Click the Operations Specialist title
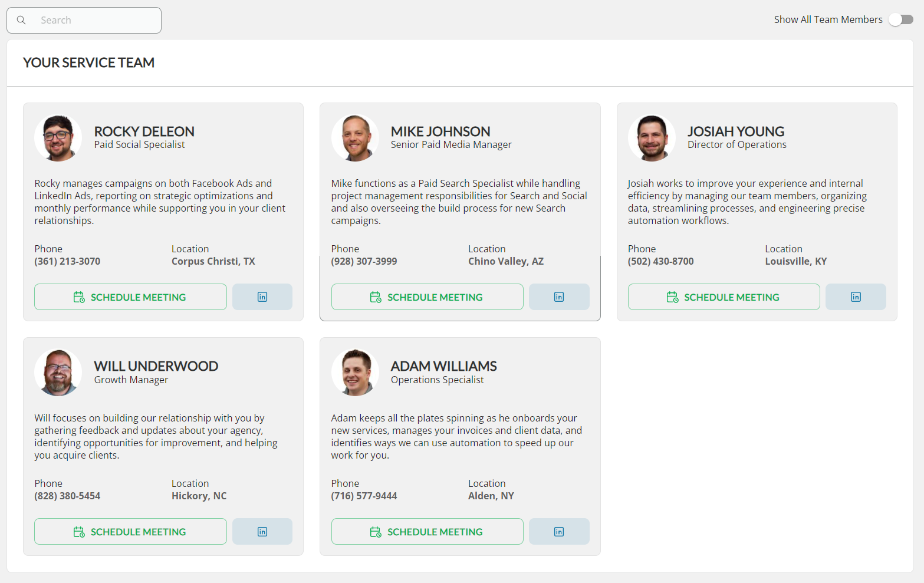The image size is (924, 583). 438,380
